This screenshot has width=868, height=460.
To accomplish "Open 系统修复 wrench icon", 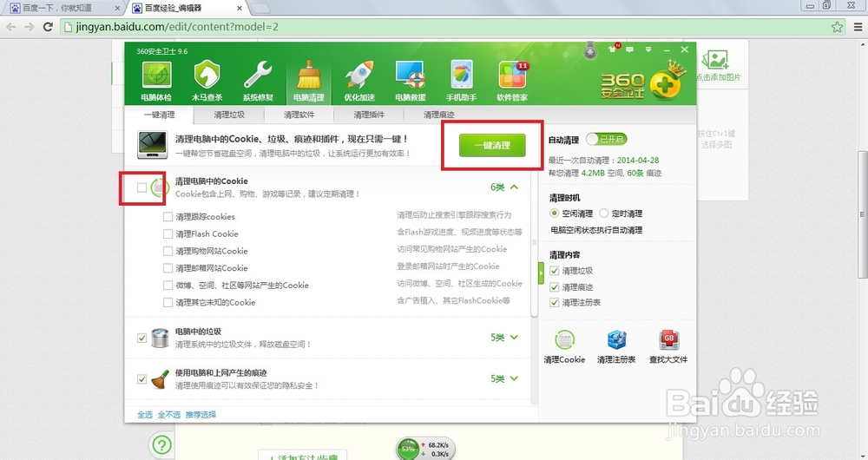I will point(258,75).
